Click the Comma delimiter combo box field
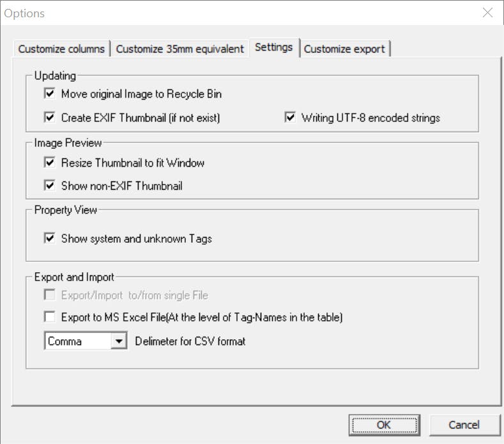 77,341
